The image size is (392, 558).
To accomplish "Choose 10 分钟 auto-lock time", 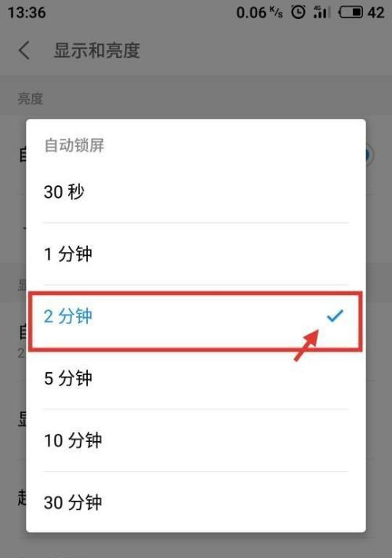I will (x=196, y=440).
